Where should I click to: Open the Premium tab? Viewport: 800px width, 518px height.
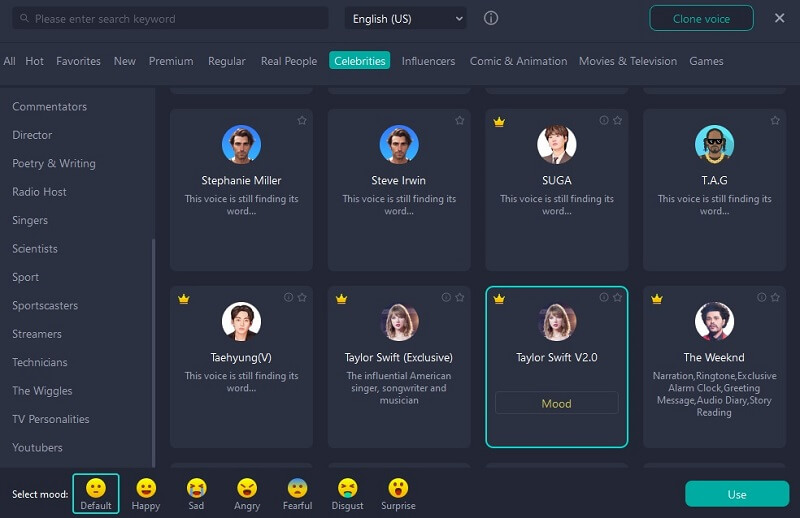tap(171, 61)
